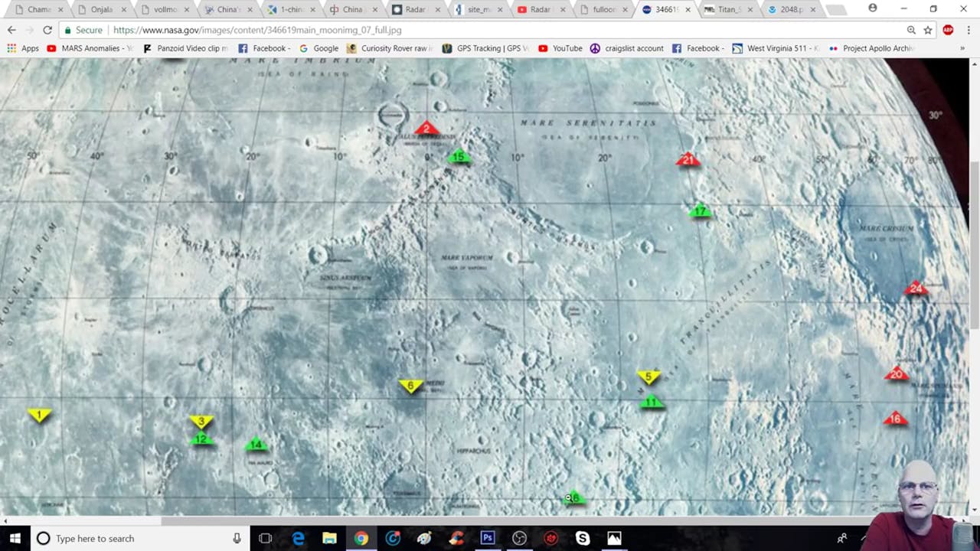Click the Task View taskbar icon
This screenshot has height=551, width=980.
click(265, 538)
